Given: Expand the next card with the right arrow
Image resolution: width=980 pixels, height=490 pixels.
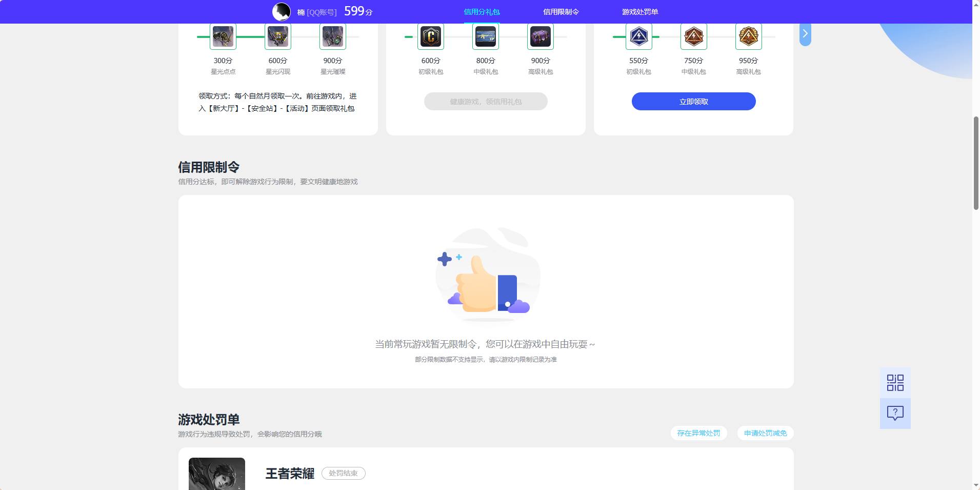Looking at the screenshot, I should coord(805,33).
